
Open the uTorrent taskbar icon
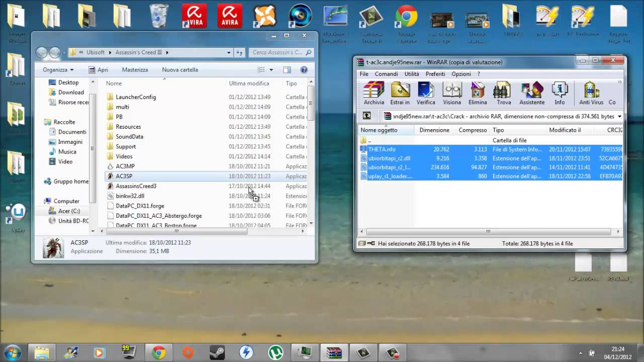pos(275,352)
